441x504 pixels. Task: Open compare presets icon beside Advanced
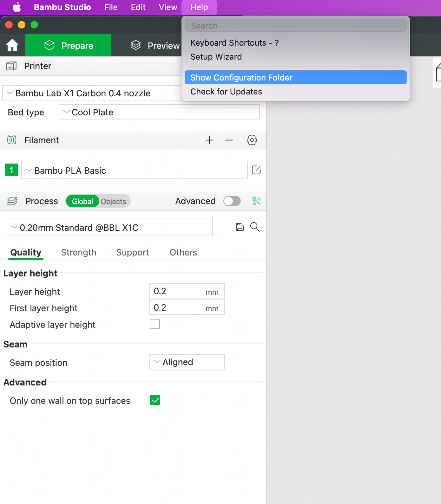pyautogui.click(x=256, y=201)
